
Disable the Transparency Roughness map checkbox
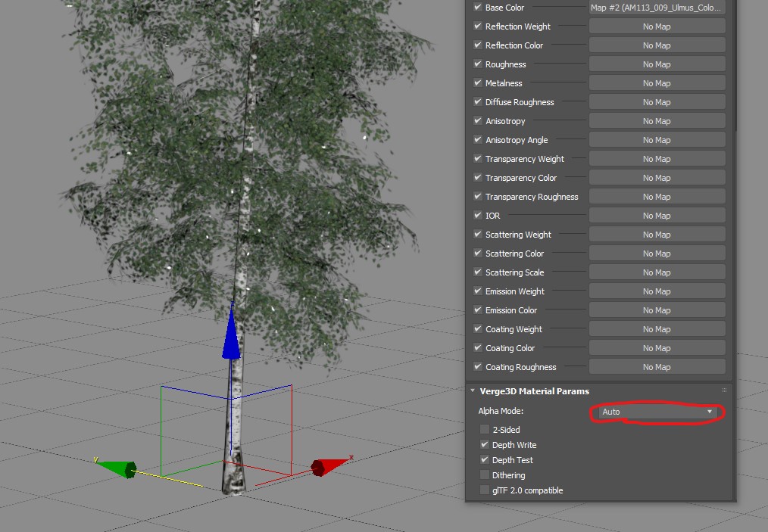pos(478,197)
